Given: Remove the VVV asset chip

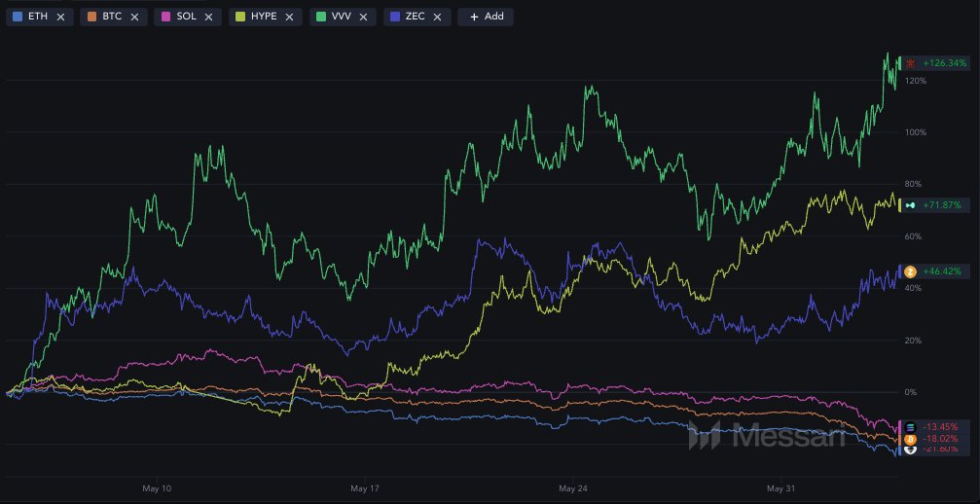Looking at the screenshot, I should click(x=363, y=17).
